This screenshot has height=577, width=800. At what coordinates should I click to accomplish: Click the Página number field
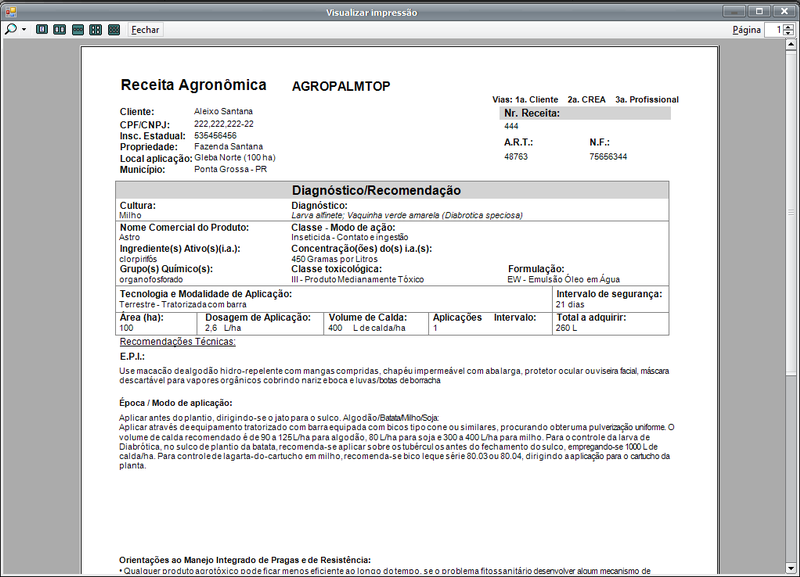coord(773,30)
